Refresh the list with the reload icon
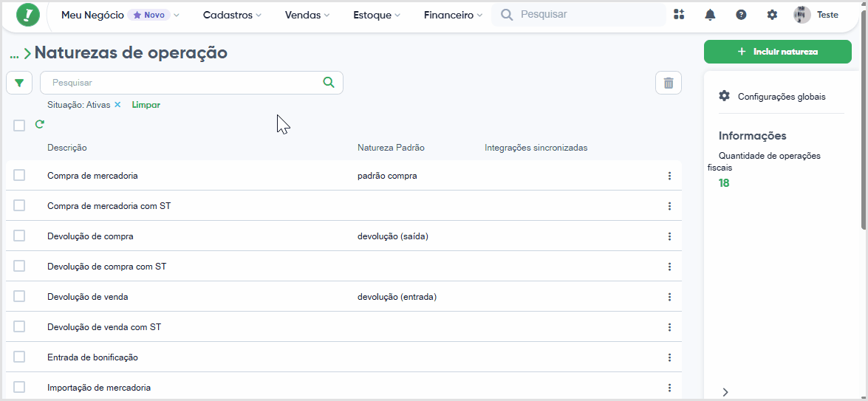 tap(39, 125)
